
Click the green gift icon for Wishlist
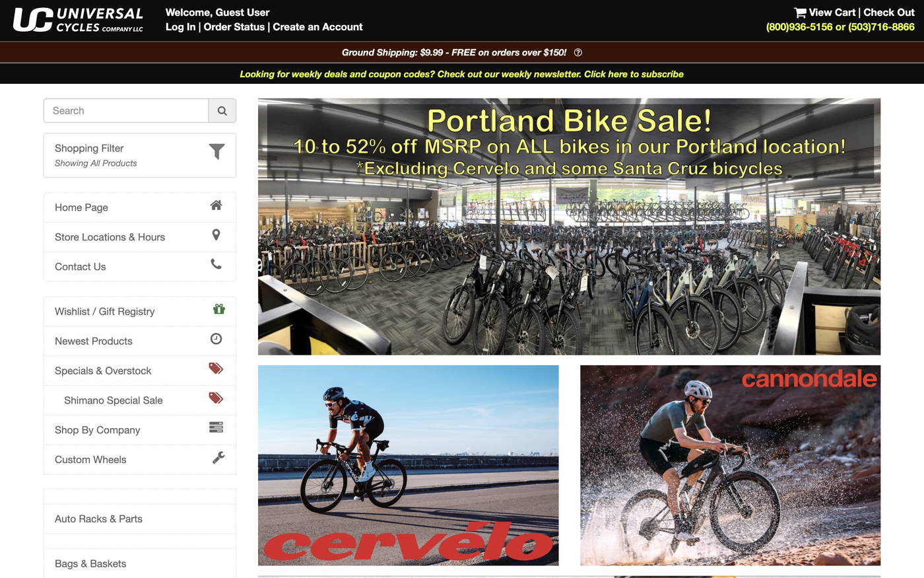point(218,308)
